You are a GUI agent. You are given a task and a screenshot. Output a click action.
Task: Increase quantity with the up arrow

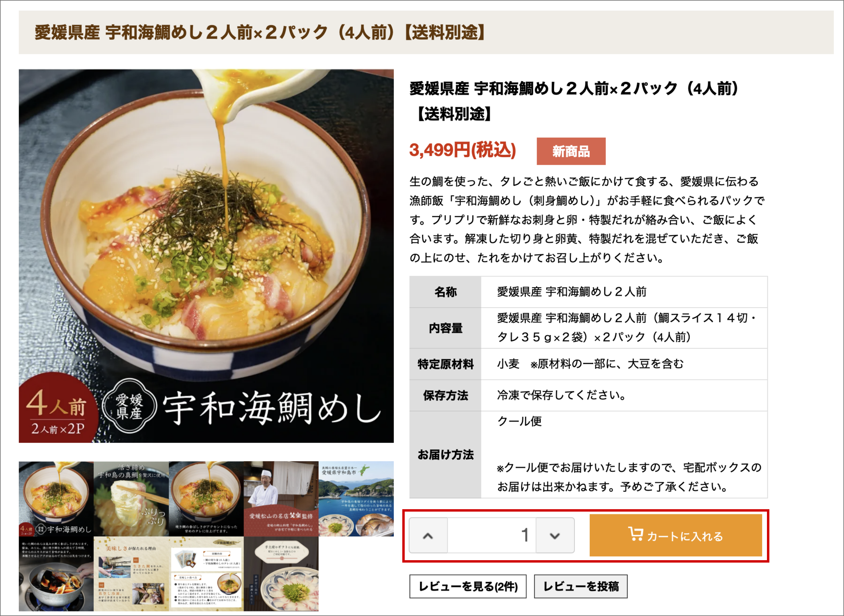pos(428,536)
